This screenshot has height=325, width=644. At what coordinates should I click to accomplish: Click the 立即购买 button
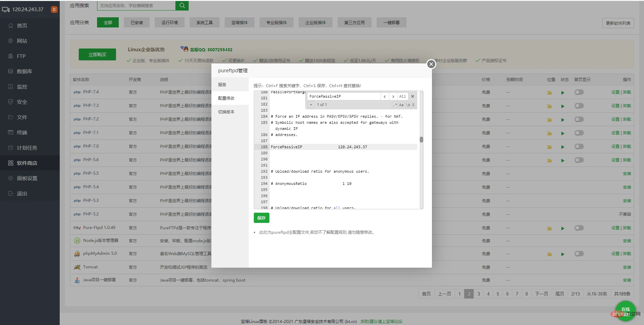coord(97,55)
